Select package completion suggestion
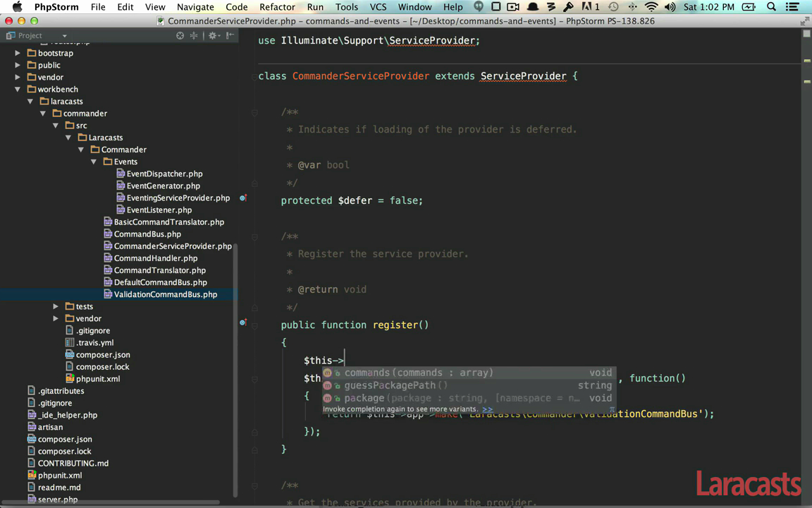Viewport: 812px width, 508px height. tap(469, 398)
